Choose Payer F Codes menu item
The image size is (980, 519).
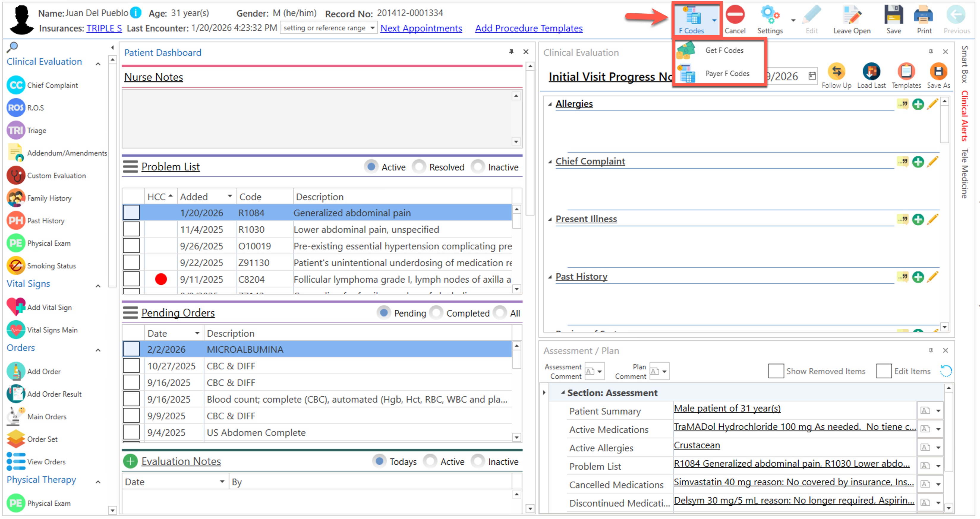point(727,73)
